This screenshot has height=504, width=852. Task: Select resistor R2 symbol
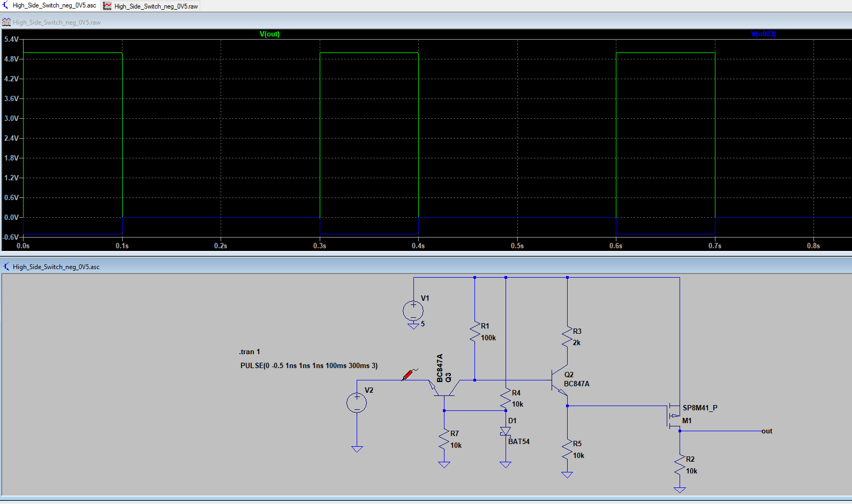point(680,465)
